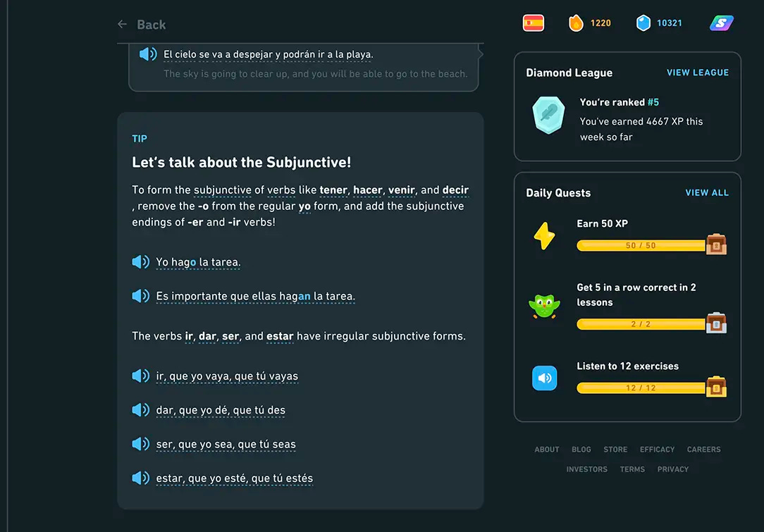Click the lightning bolt XP quest icon

[x=544, y=235]
